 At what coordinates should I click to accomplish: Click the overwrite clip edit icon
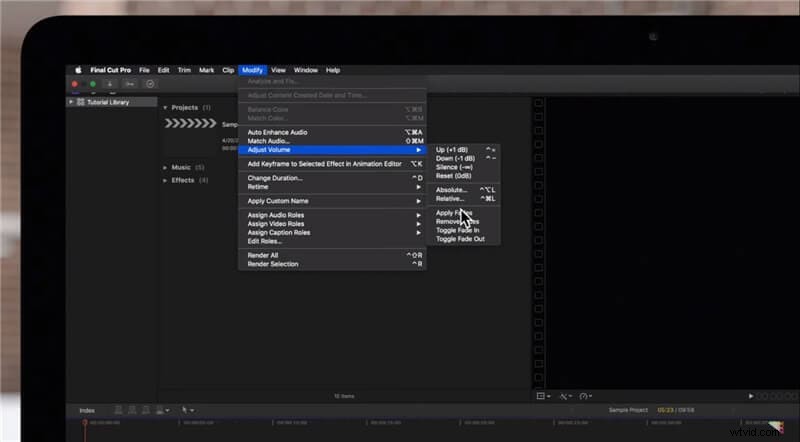pos(162,410)
